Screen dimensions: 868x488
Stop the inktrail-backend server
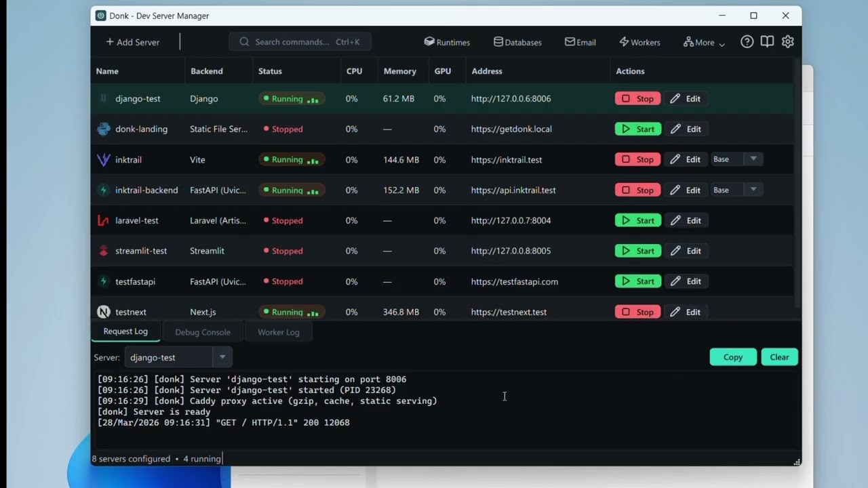638,190
